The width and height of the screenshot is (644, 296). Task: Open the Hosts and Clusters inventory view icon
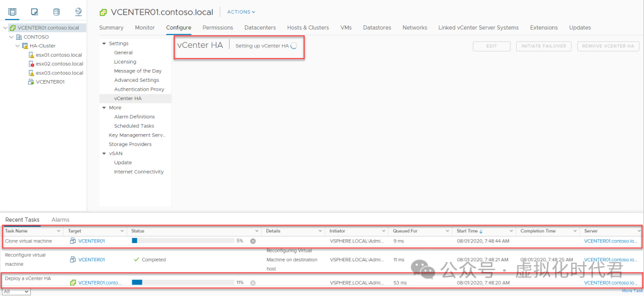[13, 11]
